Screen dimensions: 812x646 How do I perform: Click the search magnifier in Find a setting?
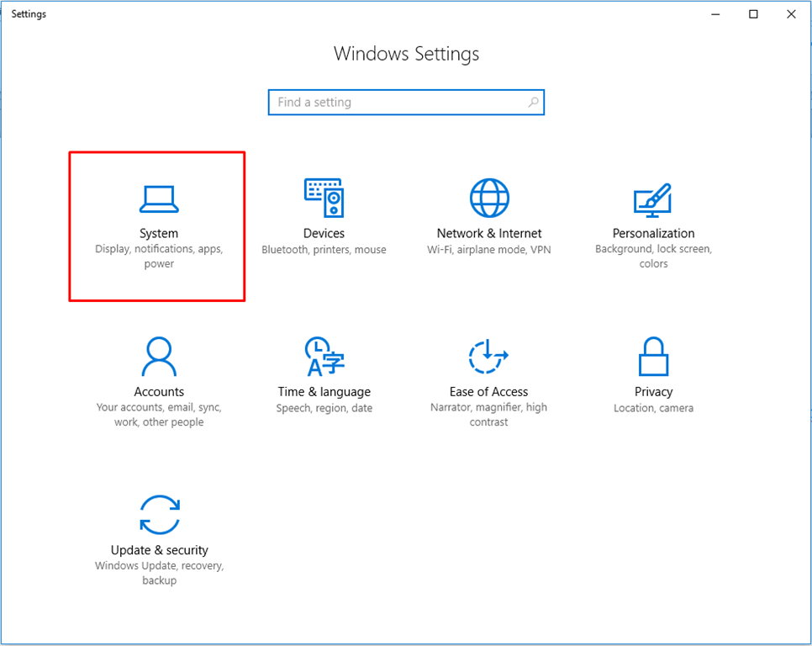coord(533,102)
